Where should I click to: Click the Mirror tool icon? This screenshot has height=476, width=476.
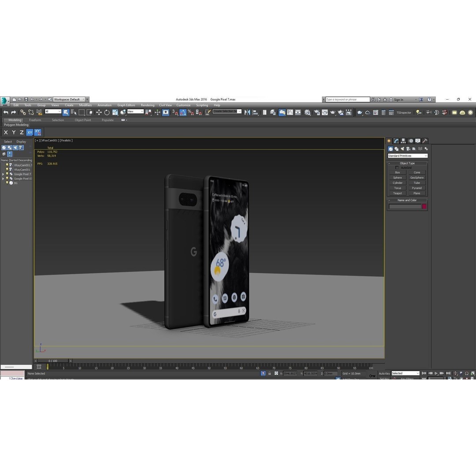coord(247,112)
